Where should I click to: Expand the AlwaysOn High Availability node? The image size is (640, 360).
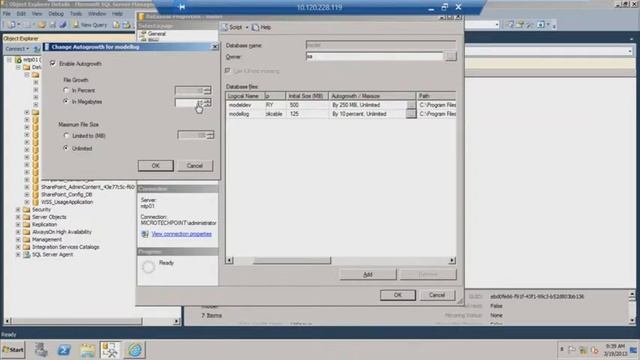[x=18, y=232]
